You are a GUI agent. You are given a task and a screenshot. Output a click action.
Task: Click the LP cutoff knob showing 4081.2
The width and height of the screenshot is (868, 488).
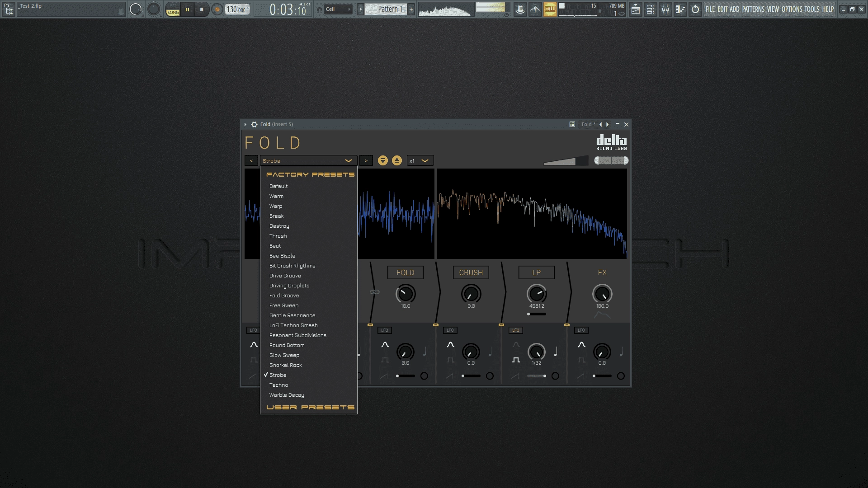tap(537, 294)
